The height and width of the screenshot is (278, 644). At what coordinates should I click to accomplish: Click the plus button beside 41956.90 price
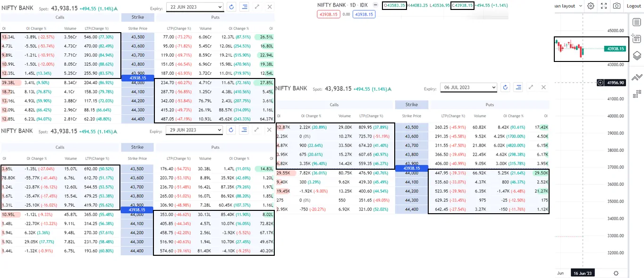[600, 83]
